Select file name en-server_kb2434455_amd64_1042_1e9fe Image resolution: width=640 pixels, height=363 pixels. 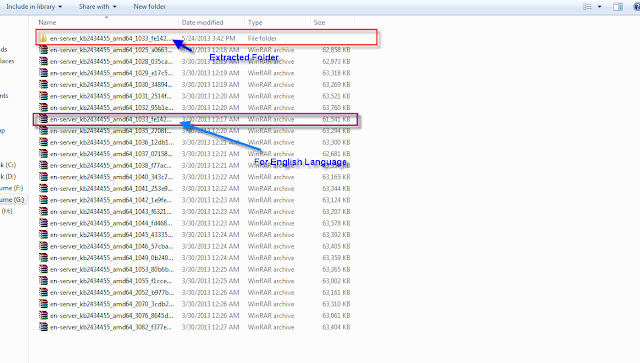point(111,200)
